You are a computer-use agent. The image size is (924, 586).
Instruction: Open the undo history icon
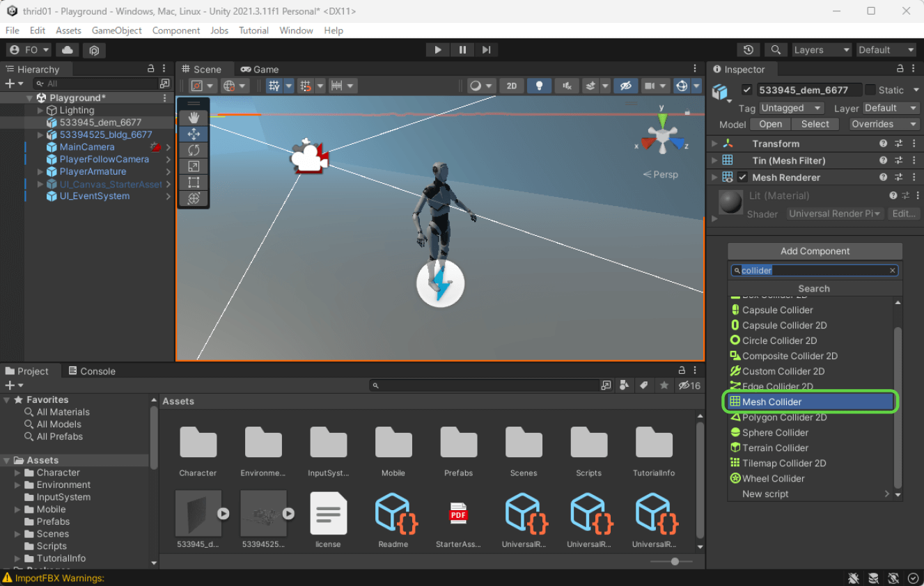[x=749, y=50]
